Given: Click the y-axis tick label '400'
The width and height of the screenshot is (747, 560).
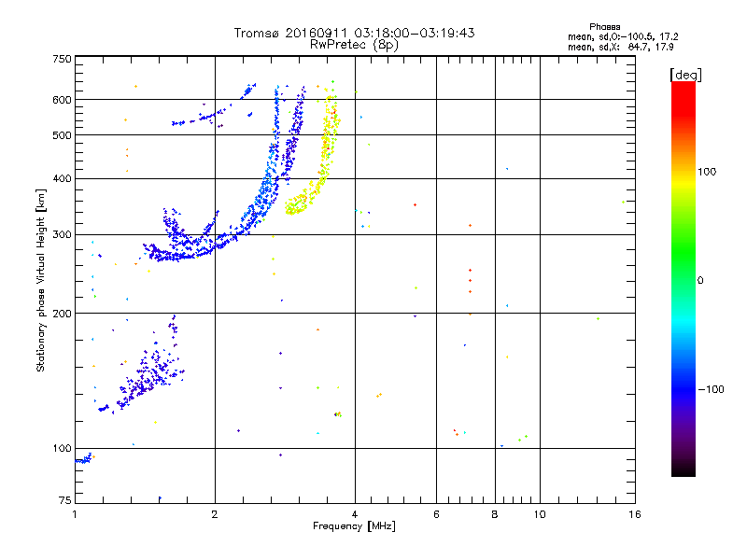Looking at the screenshot, I should coord(62,179).
